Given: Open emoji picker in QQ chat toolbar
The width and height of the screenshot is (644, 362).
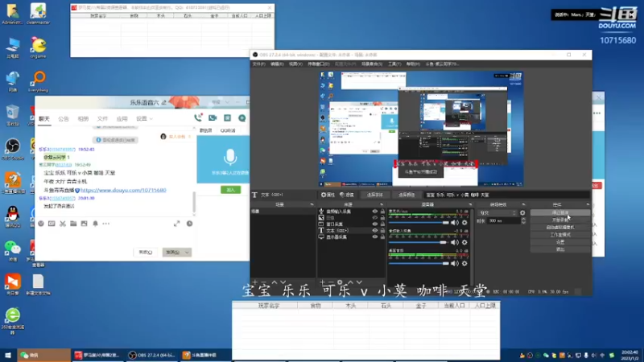Looking at the screenshot, I should (41, 224).
